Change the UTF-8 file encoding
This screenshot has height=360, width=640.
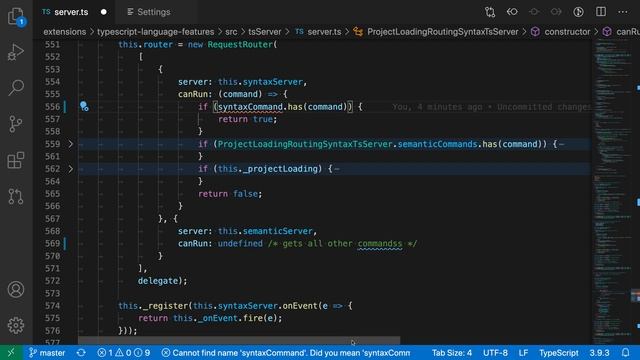click(495, 353)
